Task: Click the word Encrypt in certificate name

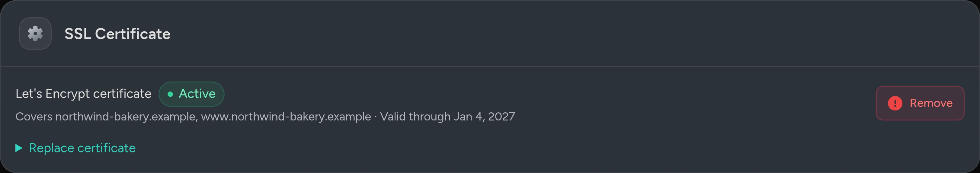Action: (x=67, y=94)
